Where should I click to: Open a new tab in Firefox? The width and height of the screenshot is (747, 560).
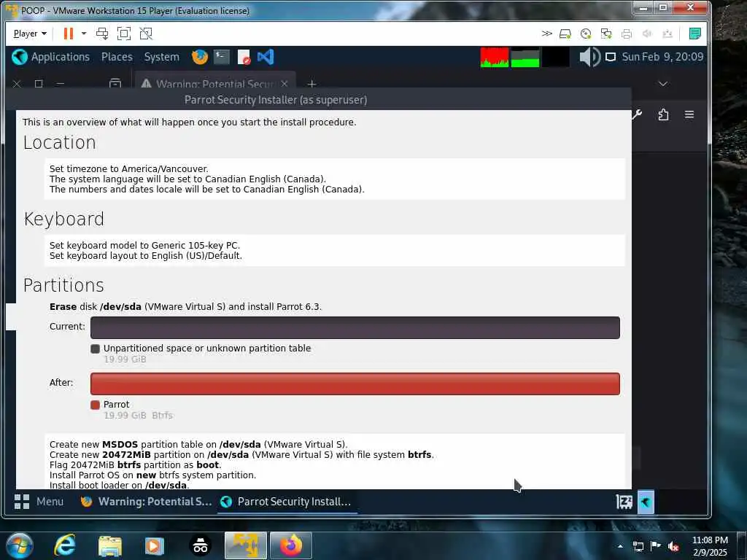311,84
